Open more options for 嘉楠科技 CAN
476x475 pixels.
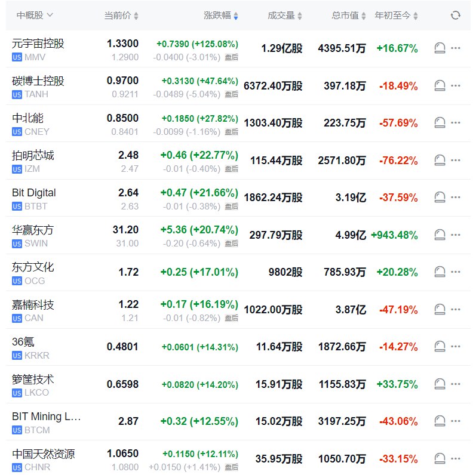click(455, 309)
